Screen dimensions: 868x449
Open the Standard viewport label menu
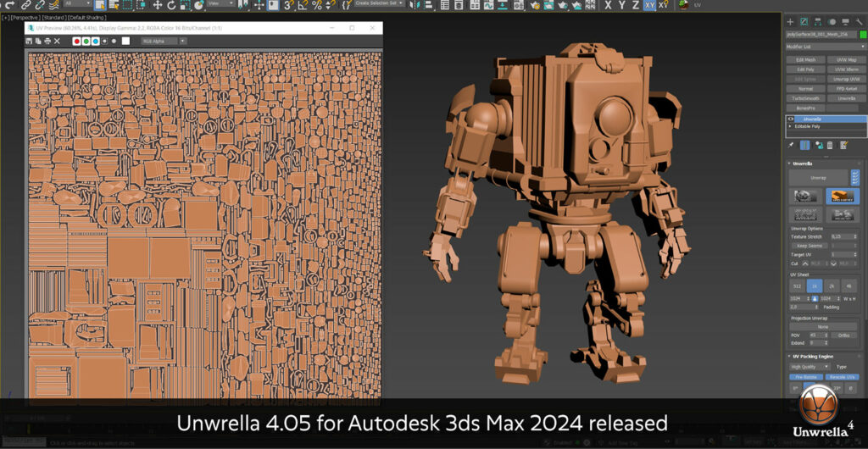[x=54, y=18]
